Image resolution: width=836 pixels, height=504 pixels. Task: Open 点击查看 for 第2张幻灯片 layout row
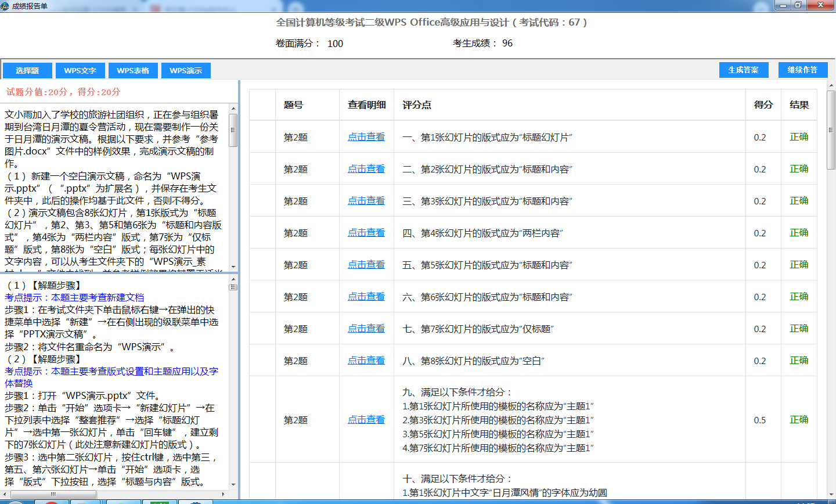point(366,169)
